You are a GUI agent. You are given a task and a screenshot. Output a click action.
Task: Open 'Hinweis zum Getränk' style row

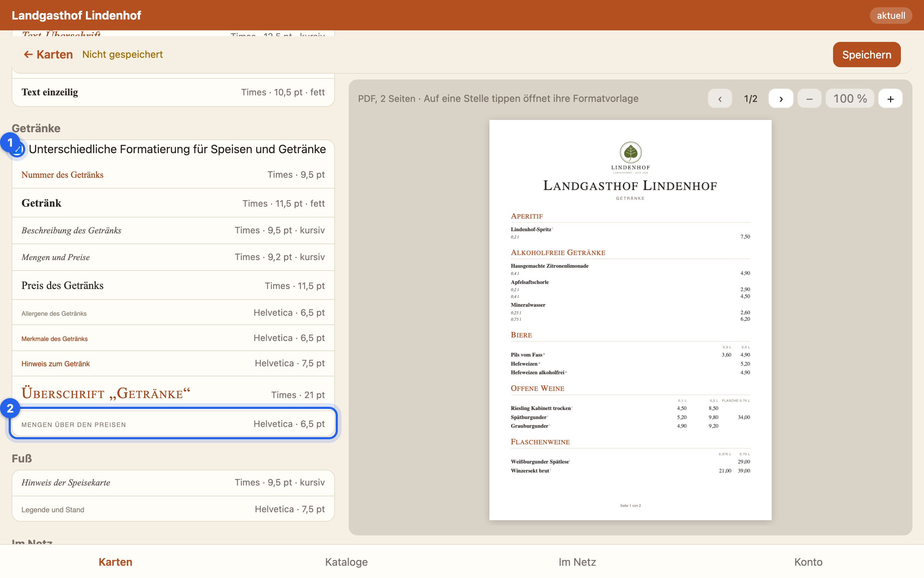173,363
